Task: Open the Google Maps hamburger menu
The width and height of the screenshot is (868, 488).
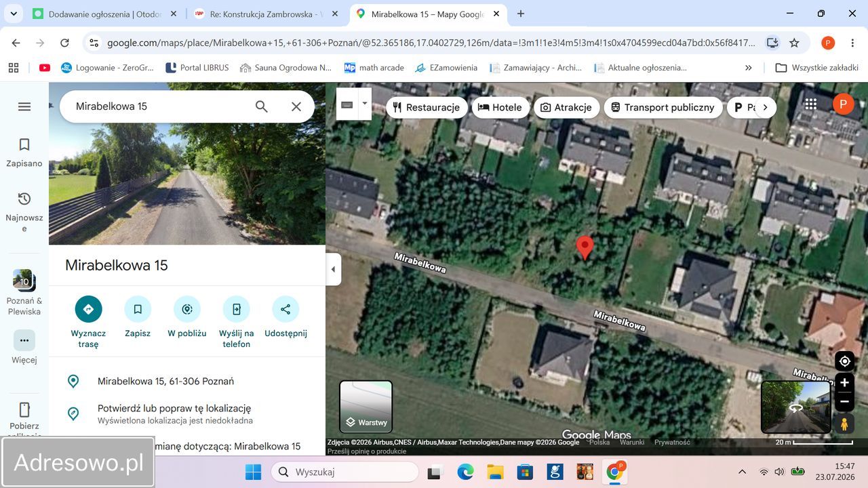Action: pyautogui.click(x=24, y=106)
